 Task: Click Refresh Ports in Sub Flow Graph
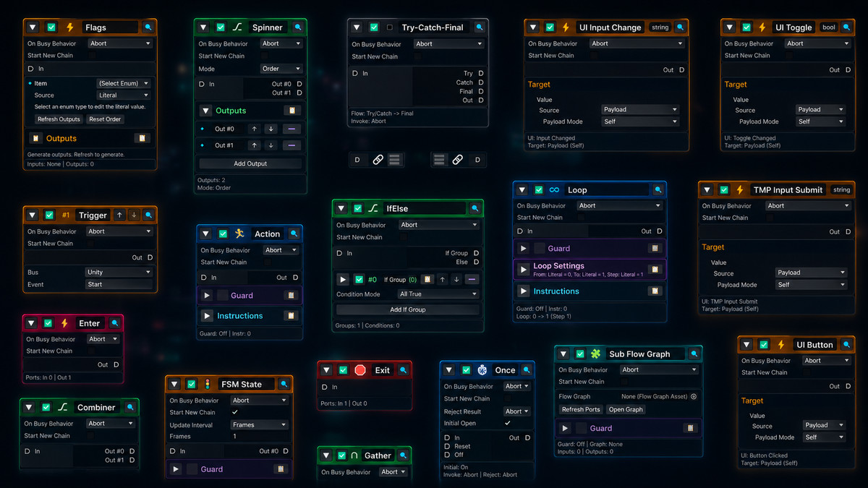coord(582,409)
